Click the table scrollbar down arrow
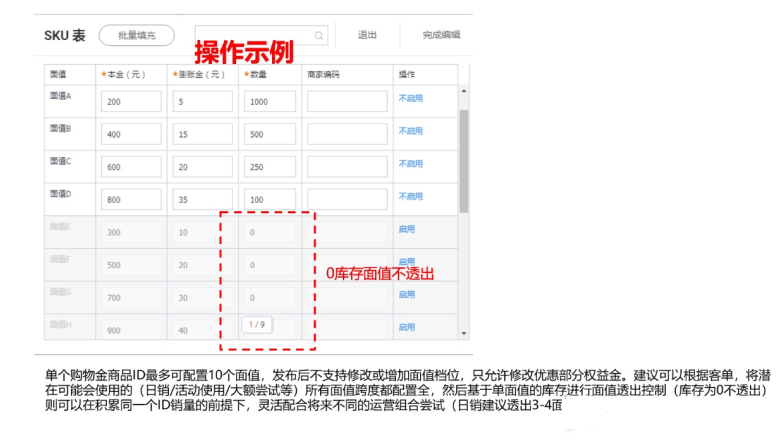The width and height of the screenshot is (784, 442). 464,334
